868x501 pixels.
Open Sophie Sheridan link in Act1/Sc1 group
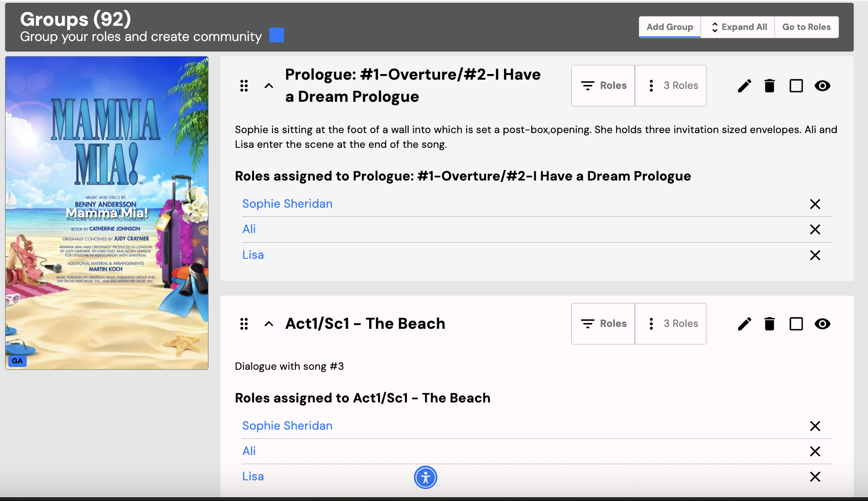coord(287,425)
